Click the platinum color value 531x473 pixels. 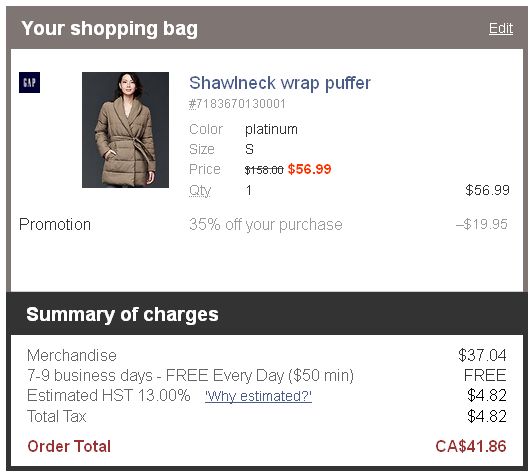pos(271,129)
